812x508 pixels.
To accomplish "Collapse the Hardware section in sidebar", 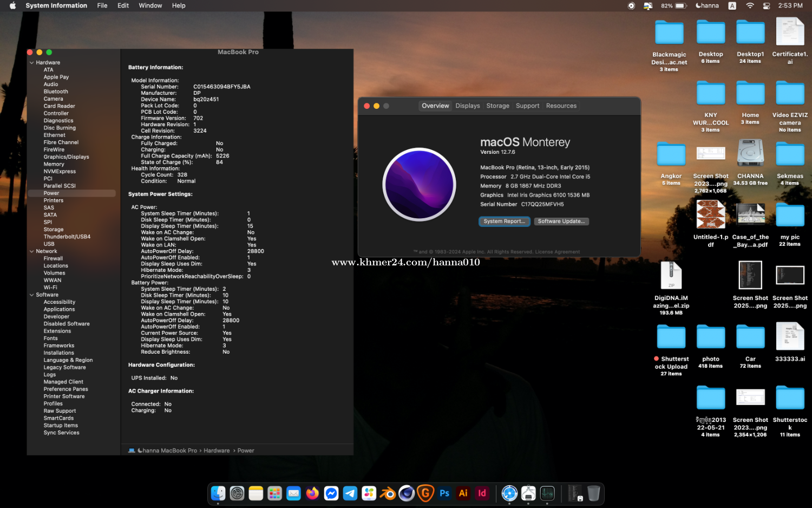I will [31, 63].
